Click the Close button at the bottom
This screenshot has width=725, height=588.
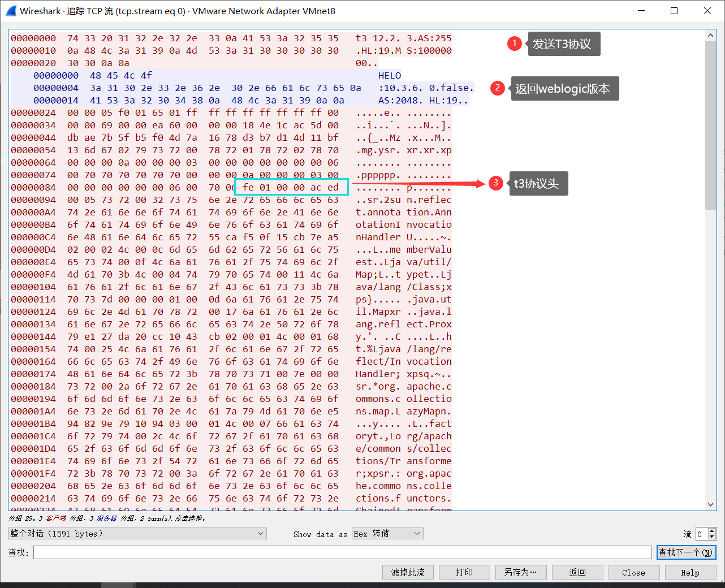coord(633,572)
